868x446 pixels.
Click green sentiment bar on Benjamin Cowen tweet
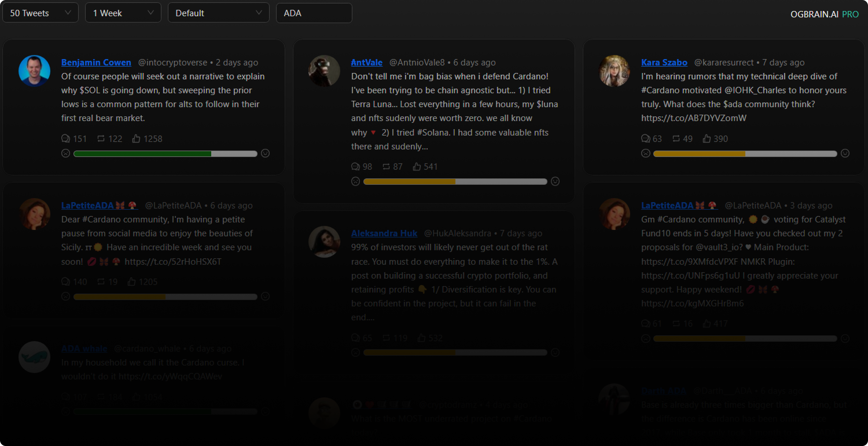pyautogui.click(x=165, y=154)
